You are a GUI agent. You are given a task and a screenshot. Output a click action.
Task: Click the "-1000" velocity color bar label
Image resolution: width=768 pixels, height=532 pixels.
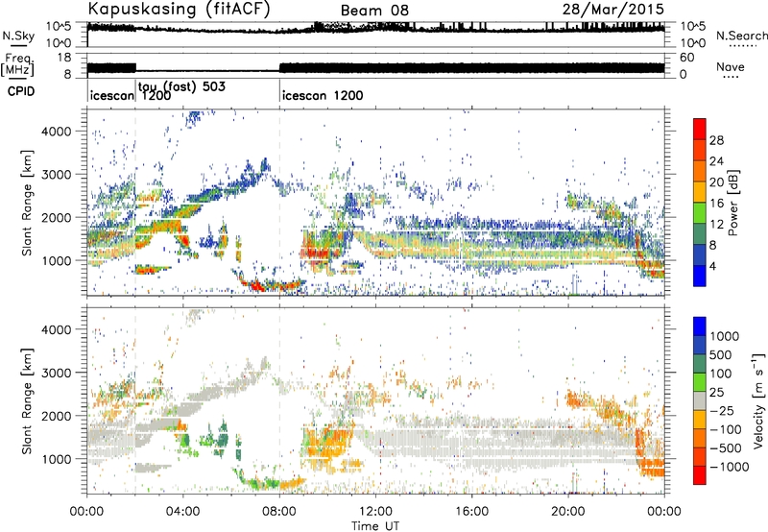tap(730, 467)
